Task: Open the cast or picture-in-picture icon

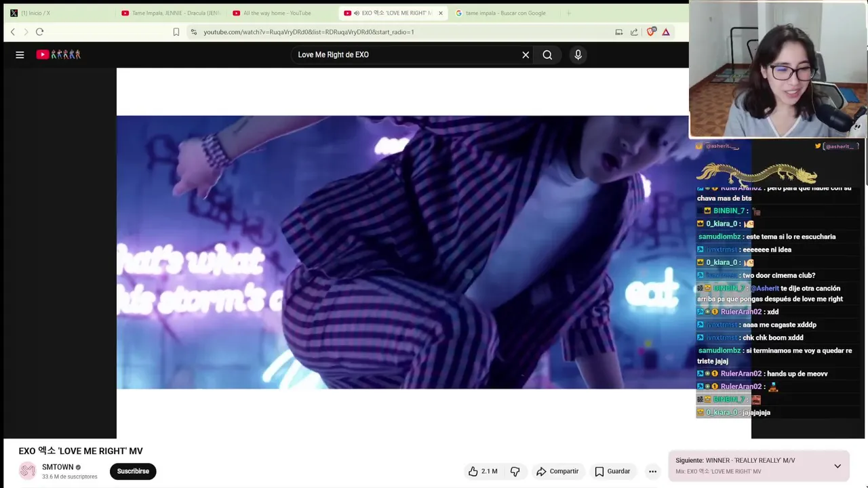Action: 618,32
